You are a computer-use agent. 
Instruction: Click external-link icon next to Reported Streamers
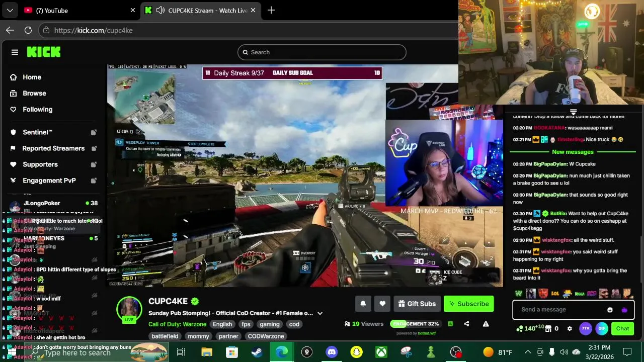point(94,148)
